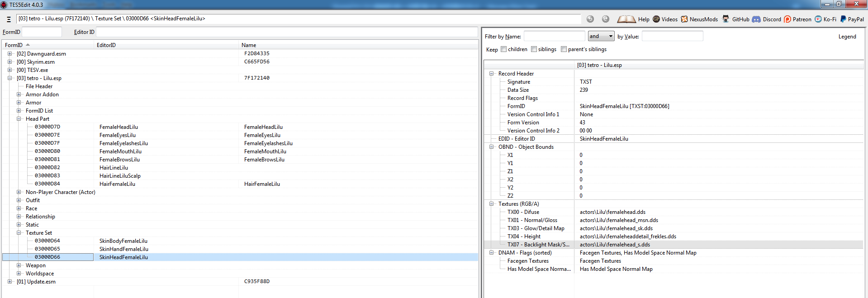This screenshot has width=868, height=298.
Task: Select record 03000D64 SkinBodyFemaleLilu
Action: point(240,241)
